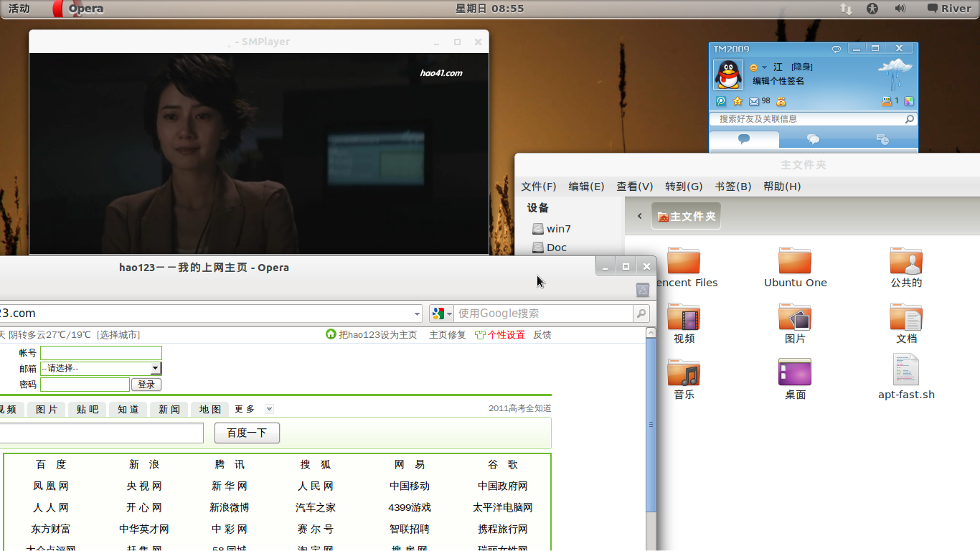Open the 帮助(H) menu in file manager
The image size is (980, 551).
click(x=782, y=187)
